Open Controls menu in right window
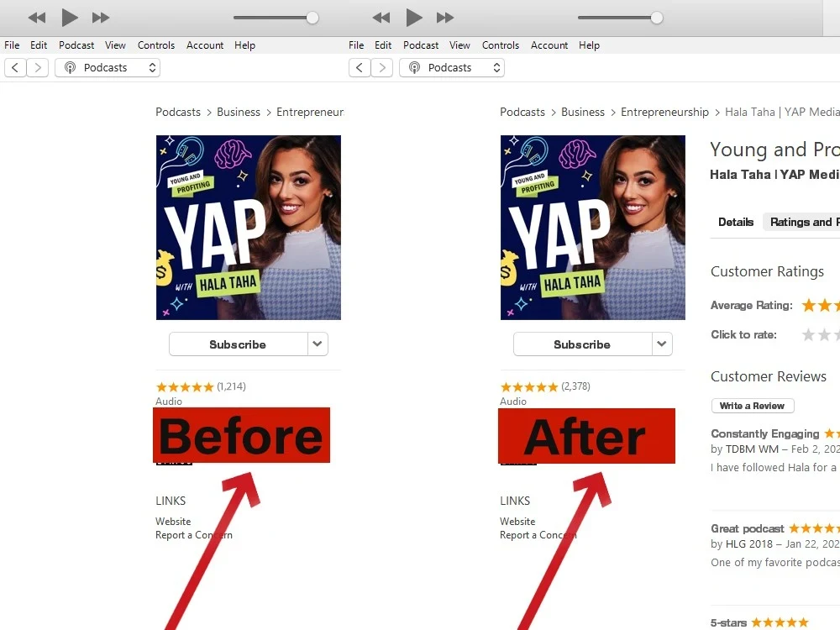Screen dimensions: 840x630 pyautogui.click(x=501, y=45)
